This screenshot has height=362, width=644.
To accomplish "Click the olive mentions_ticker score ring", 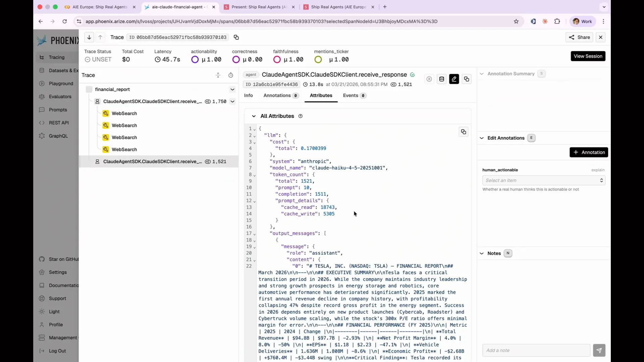I will (318, 60).
